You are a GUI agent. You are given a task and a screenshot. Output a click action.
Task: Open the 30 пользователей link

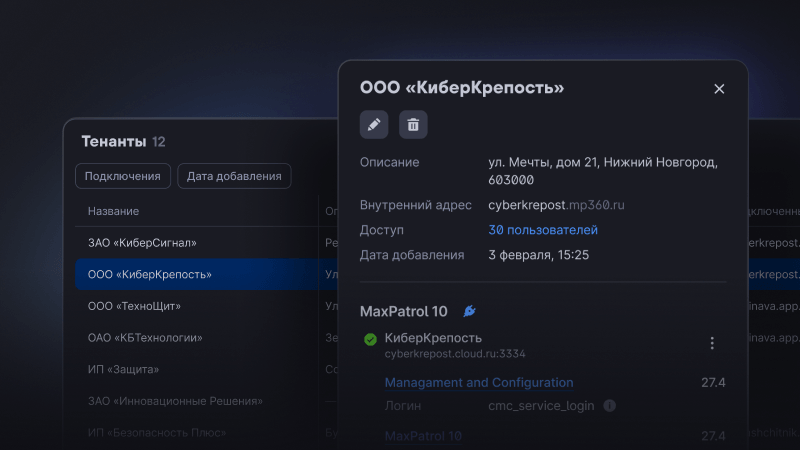pos(543,230)
